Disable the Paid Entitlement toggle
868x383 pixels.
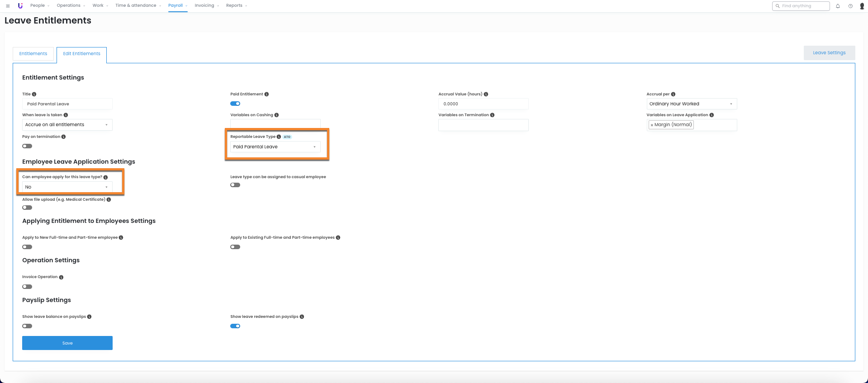(235, 104)
